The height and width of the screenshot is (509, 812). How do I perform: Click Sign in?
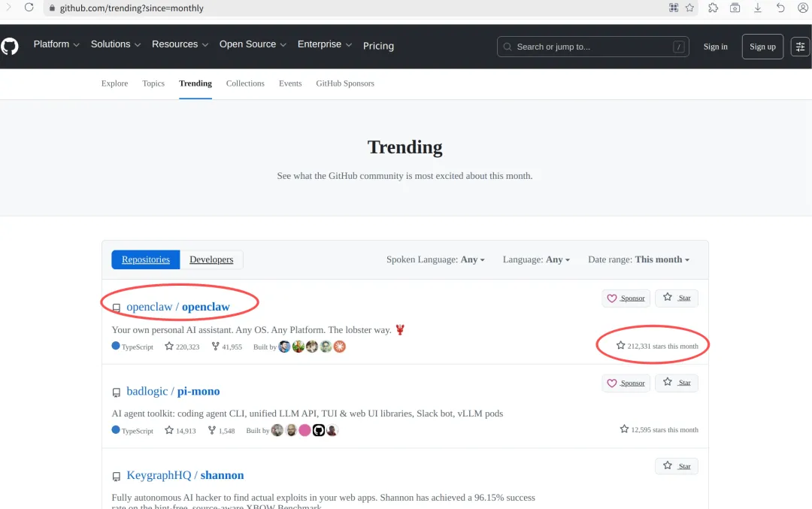715,47
